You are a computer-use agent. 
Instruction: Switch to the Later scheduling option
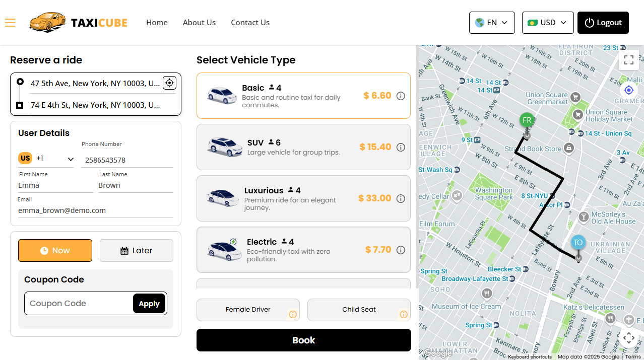click(x=136, y=250)
